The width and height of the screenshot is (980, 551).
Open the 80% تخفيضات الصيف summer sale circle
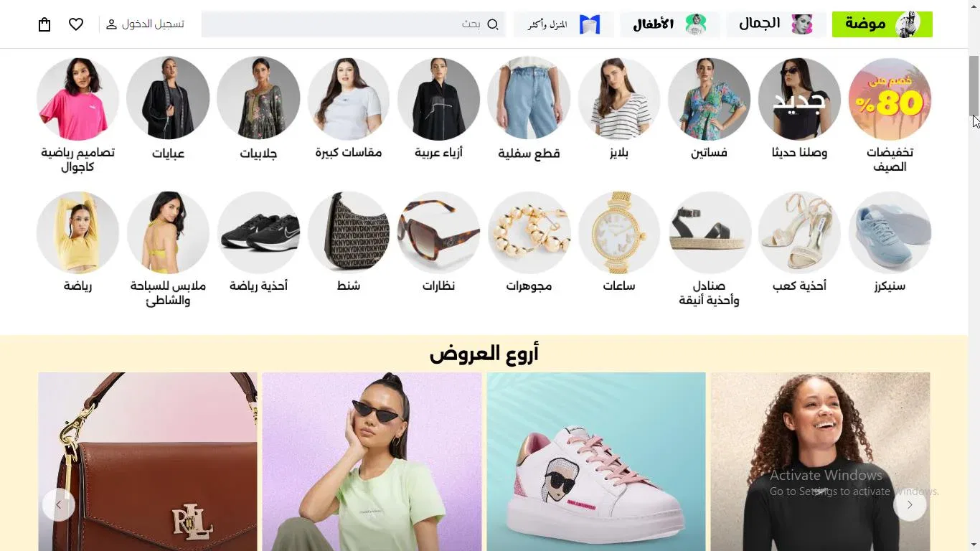[x=890, y=99]
